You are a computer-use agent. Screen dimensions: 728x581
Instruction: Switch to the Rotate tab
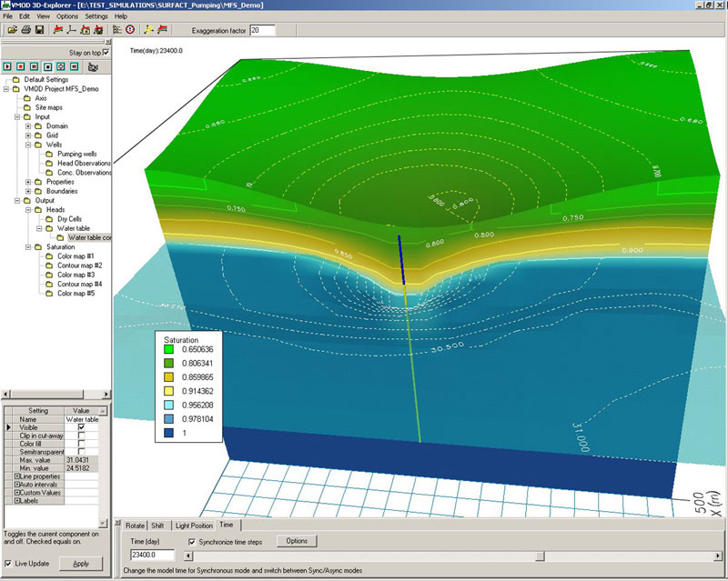click(136, 524)
